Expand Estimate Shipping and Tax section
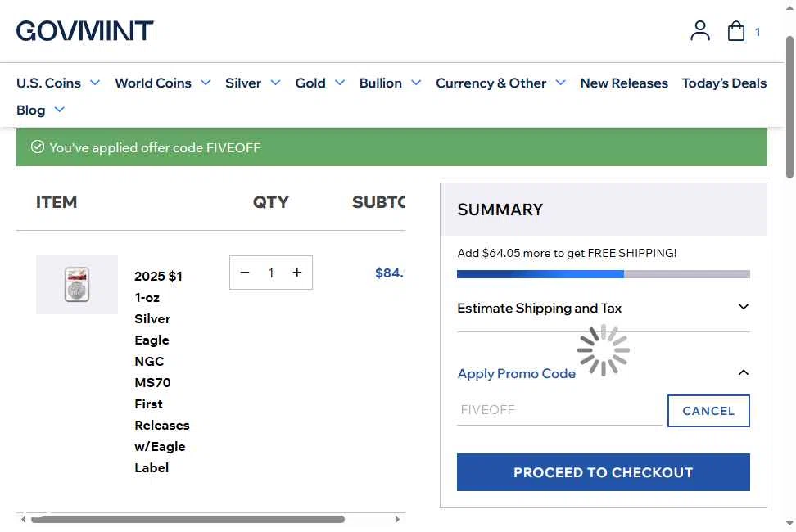This screenshot has height=532, width=796. 603,308
